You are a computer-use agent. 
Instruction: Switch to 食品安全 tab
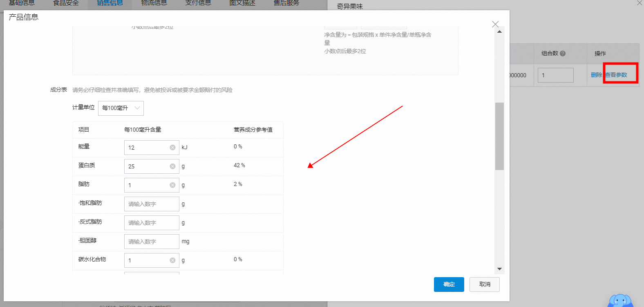pyautogui.click(x=66, y=3)
